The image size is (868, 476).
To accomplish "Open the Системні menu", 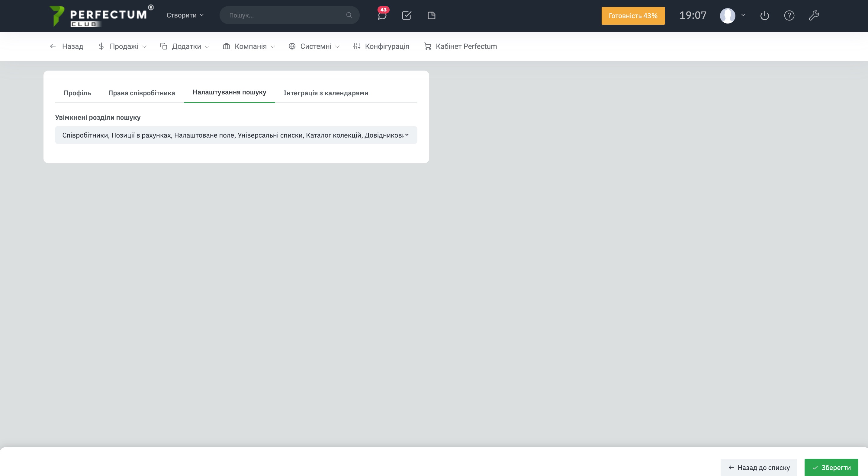I will pos(314,46).
